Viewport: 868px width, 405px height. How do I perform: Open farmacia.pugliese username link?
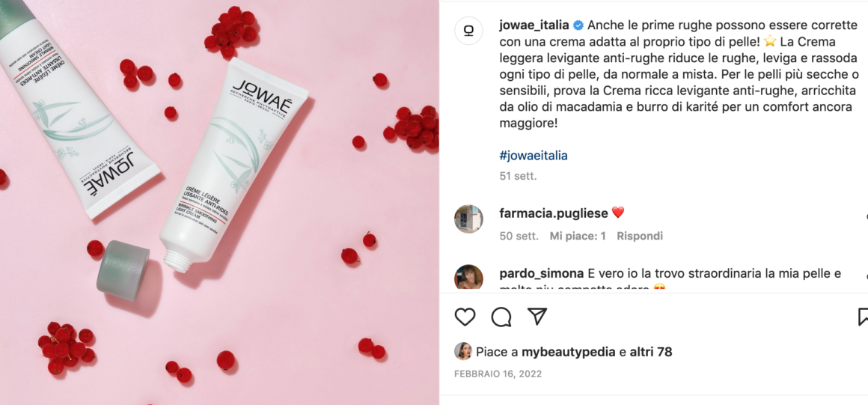point(554,213)
